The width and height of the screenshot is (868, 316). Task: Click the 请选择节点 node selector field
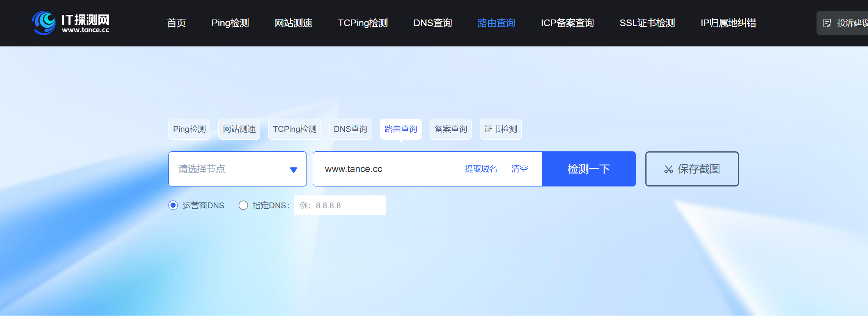pos(237,169)
